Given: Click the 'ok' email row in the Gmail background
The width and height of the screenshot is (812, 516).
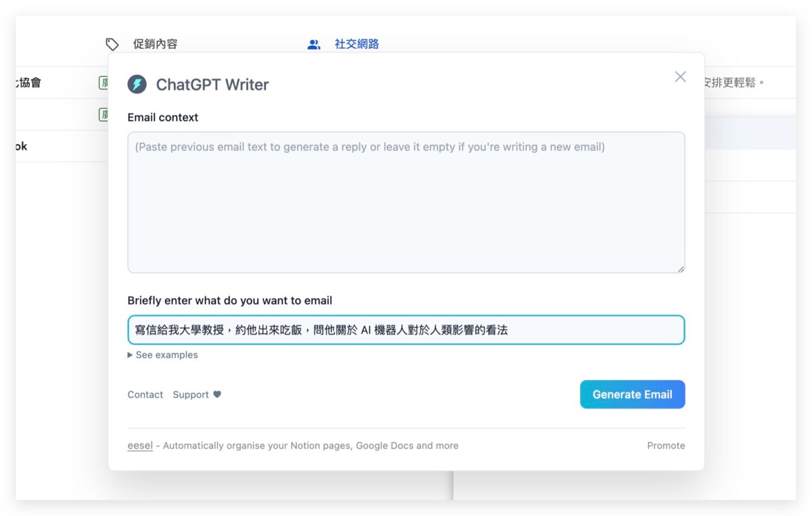Looking at the screenshot, I should 62,146.
